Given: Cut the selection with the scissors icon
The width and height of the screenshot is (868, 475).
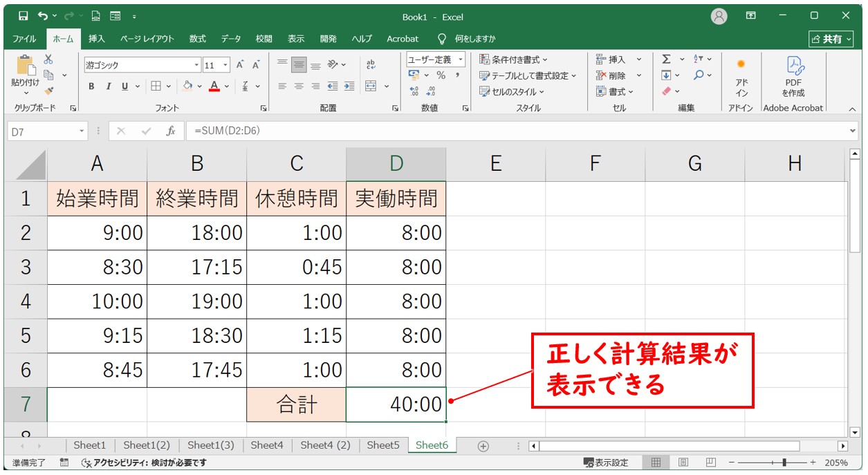Looking at the screenshot, I should tap(48, 60).
